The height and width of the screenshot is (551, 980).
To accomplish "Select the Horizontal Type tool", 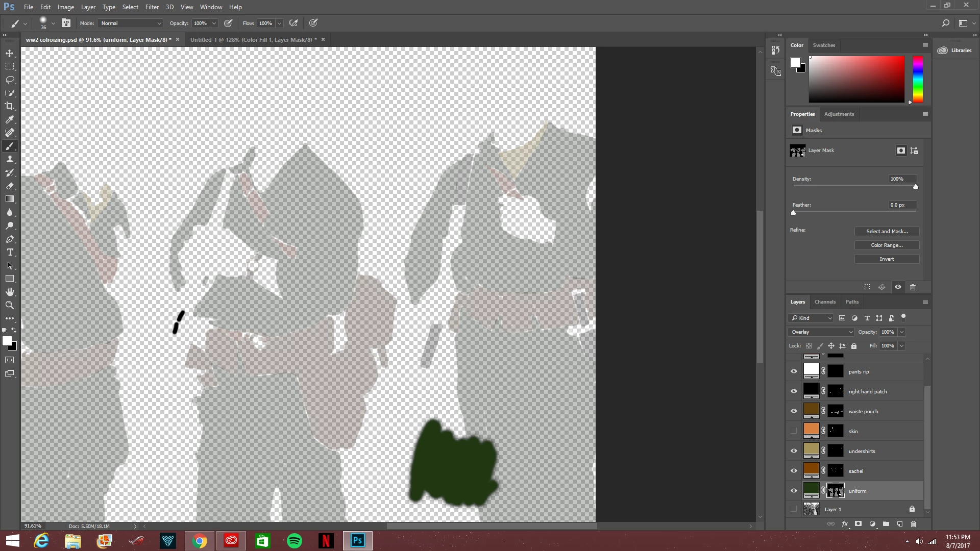I will coord(10,253).
